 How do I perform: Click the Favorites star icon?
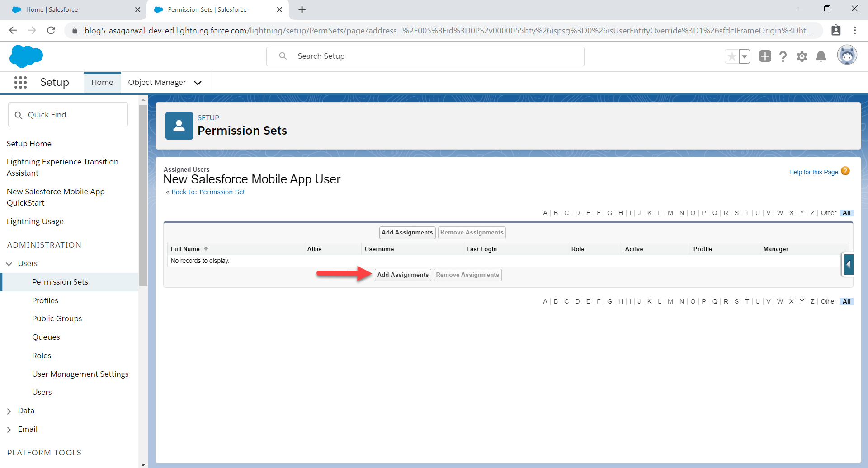pyautogui.click(x=732, y=56)
